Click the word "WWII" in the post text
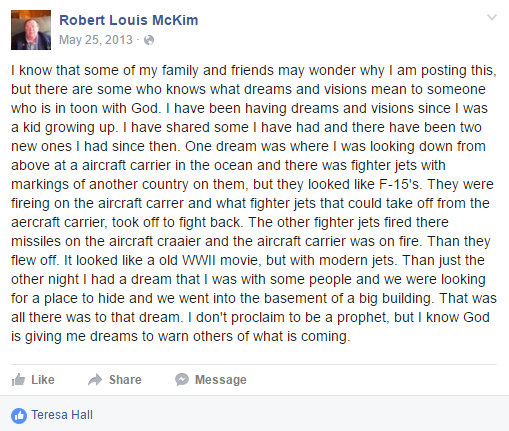The width and height of the screenshot is (509, 431). click(x=199, y=260)
